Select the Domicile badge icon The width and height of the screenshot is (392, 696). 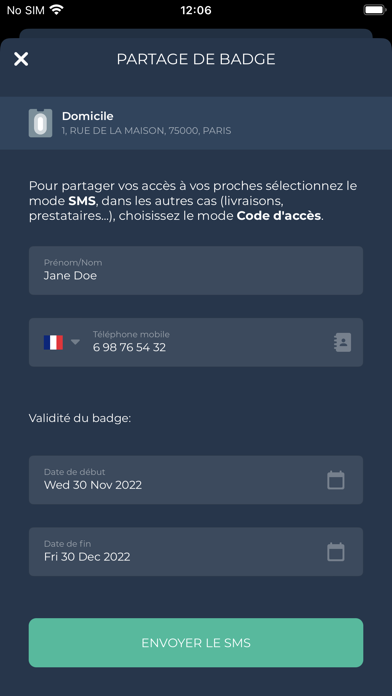(x=40, y=123)
